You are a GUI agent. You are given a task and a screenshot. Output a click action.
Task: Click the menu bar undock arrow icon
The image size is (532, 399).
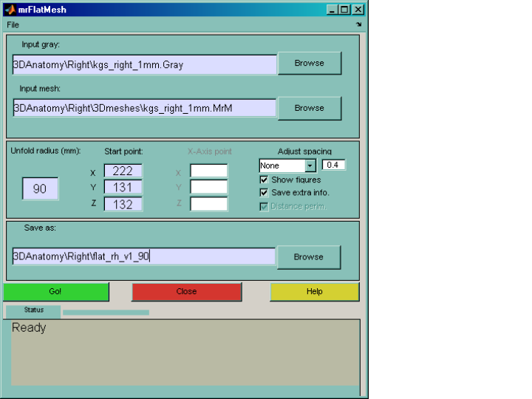(358, 24)
